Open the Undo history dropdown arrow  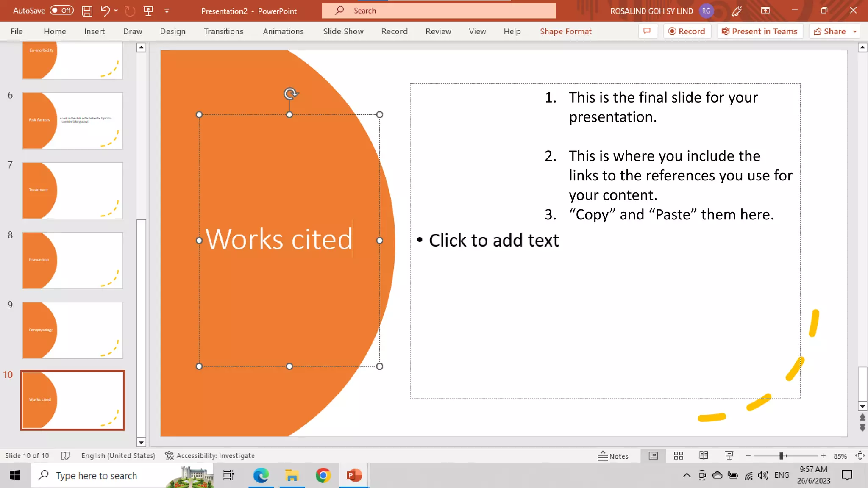[116, 11]
